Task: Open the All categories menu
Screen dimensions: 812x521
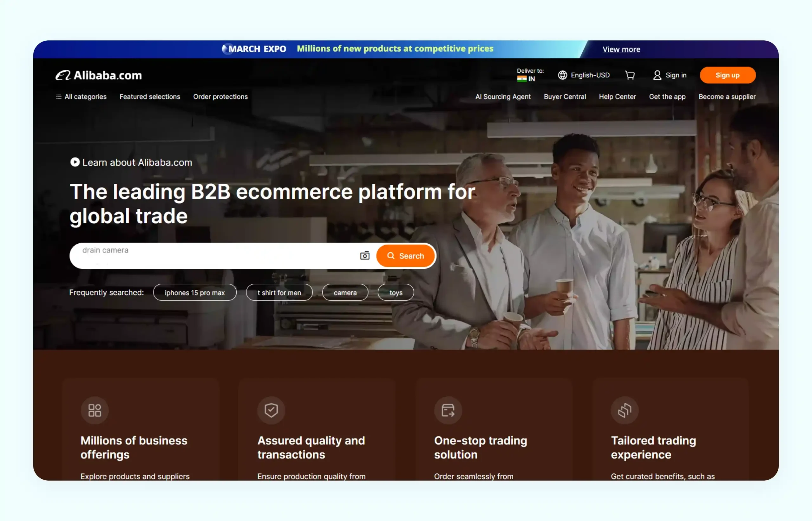Action: (81, 97)
